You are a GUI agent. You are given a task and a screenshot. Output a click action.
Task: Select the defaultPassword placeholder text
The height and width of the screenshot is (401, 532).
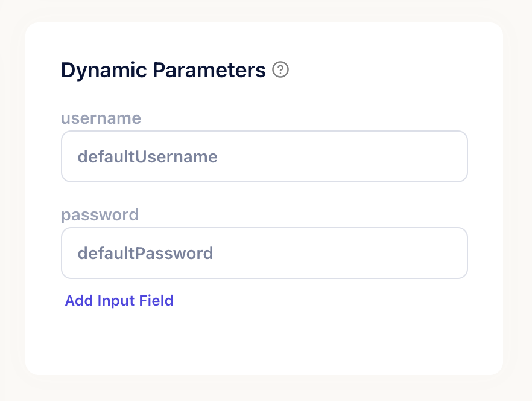click(x=145, y=254)
